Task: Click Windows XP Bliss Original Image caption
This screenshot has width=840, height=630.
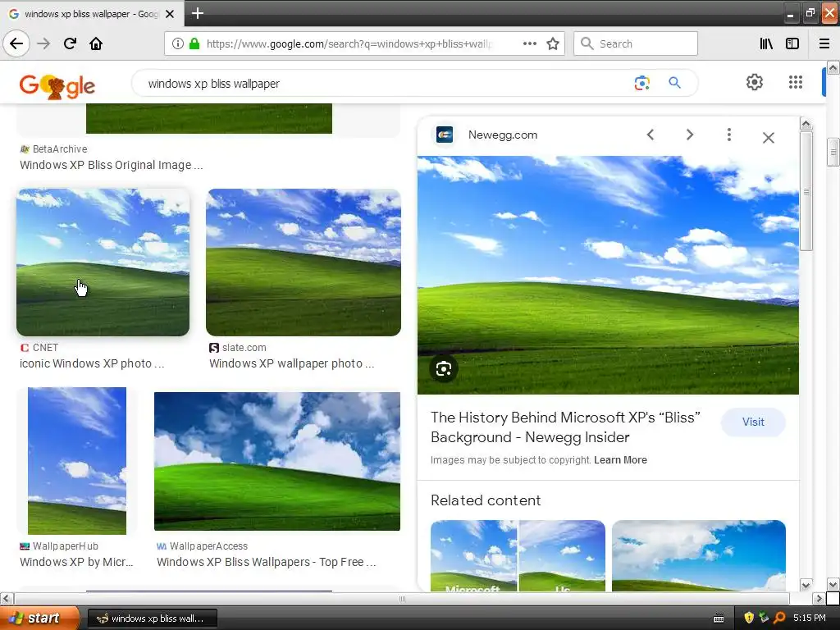Action: pos(112,165)
